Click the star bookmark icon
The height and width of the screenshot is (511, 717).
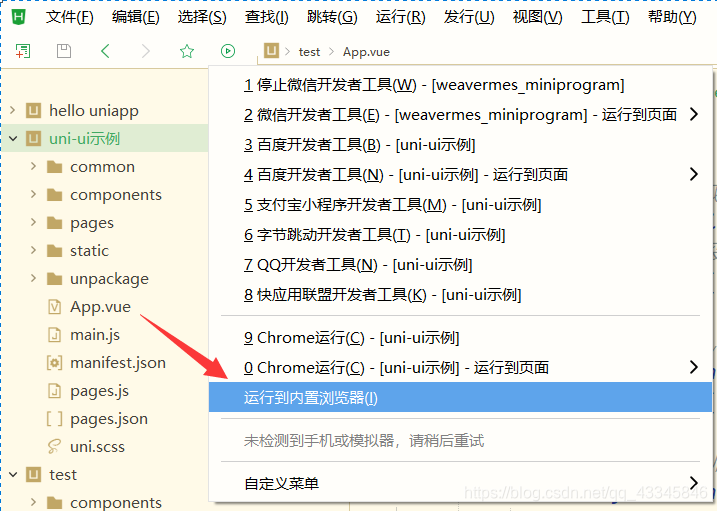(187, 51)
